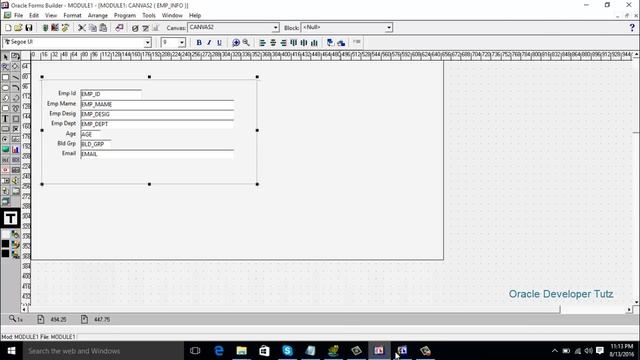Viewport: 640px width, 360px height.
Task: Click the Paste clipboard icon
Action: point(103,28)
